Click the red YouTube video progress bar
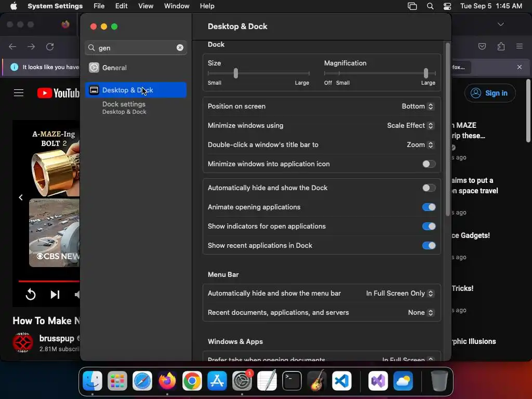Screen dimensions: 532x399 [x=49, y=281]
